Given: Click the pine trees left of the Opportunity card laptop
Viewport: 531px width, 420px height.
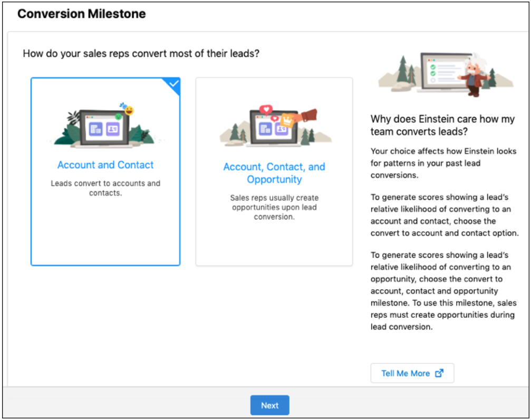Looking at the screenshot, I should [x=236, y=134].
